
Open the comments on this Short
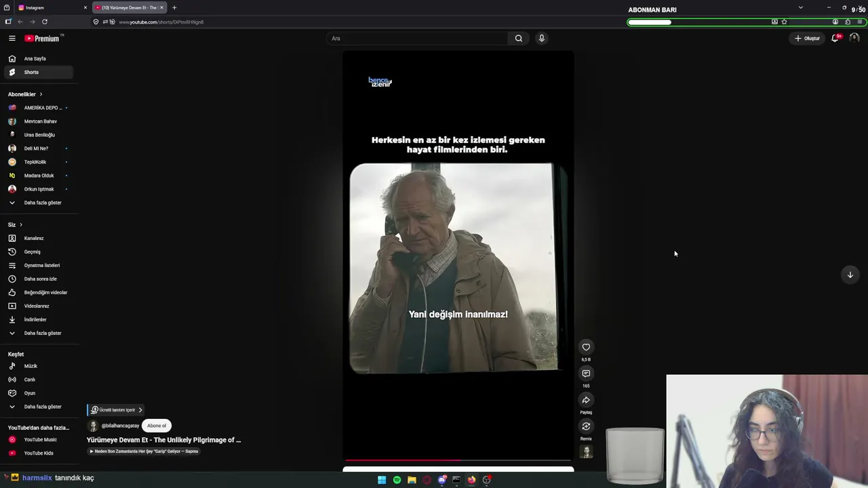586,373
